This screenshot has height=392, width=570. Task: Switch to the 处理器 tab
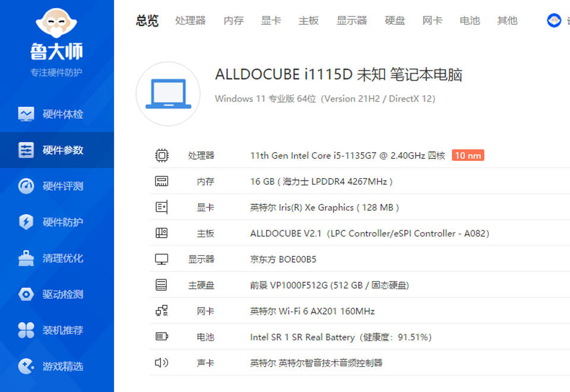(x=191, y=21)
